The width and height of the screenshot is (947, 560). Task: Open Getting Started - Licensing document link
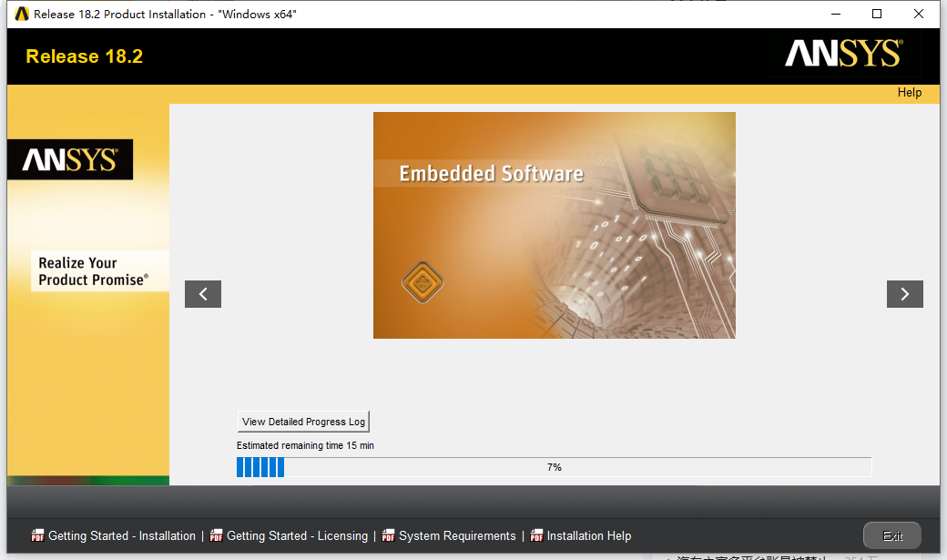coord(297,535)
